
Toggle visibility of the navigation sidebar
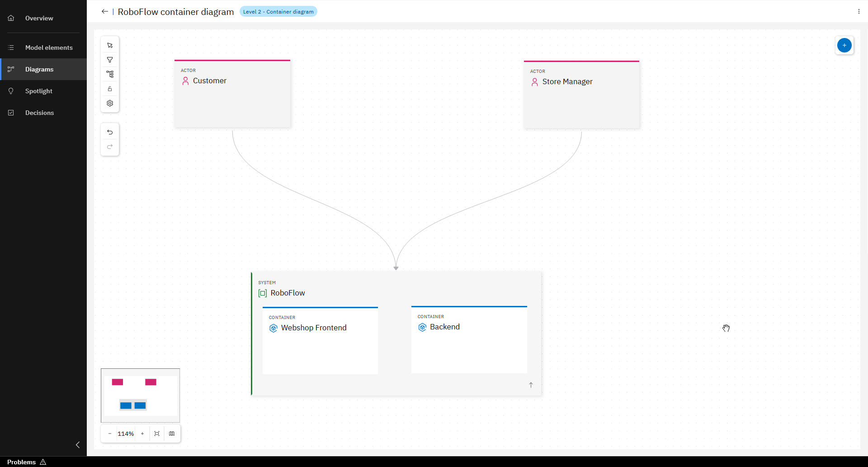77,445
